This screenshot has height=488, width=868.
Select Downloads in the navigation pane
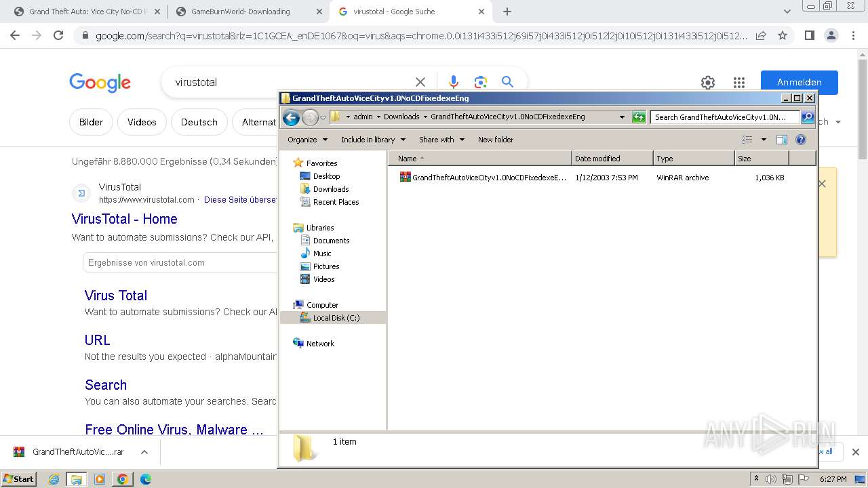(324, 189)
